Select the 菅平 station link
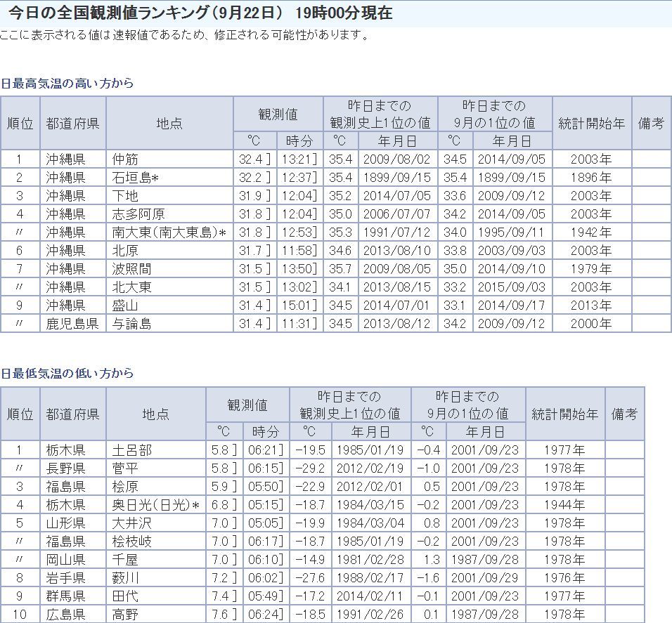 (125, 468)
